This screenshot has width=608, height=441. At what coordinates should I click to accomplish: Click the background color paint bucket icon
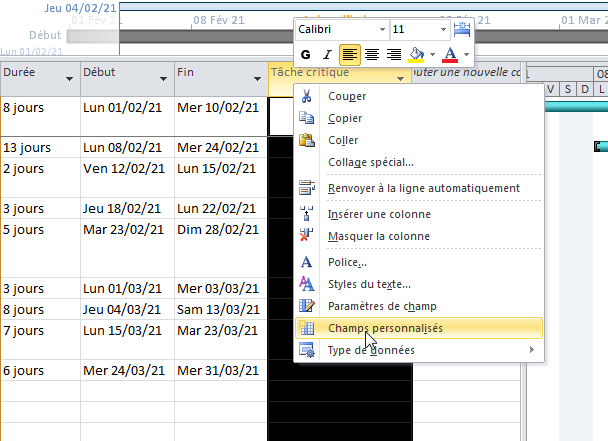(417, 54)
